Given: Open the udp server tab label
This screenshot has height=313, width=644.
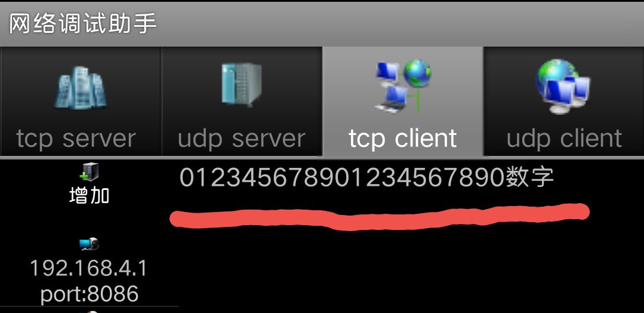Looking at the screenshot, I should click(x=241, y=139).
